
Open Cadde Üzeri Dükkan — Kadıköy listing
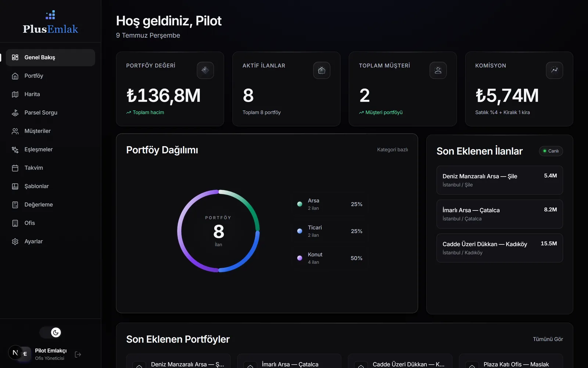(x=499, y=248)
